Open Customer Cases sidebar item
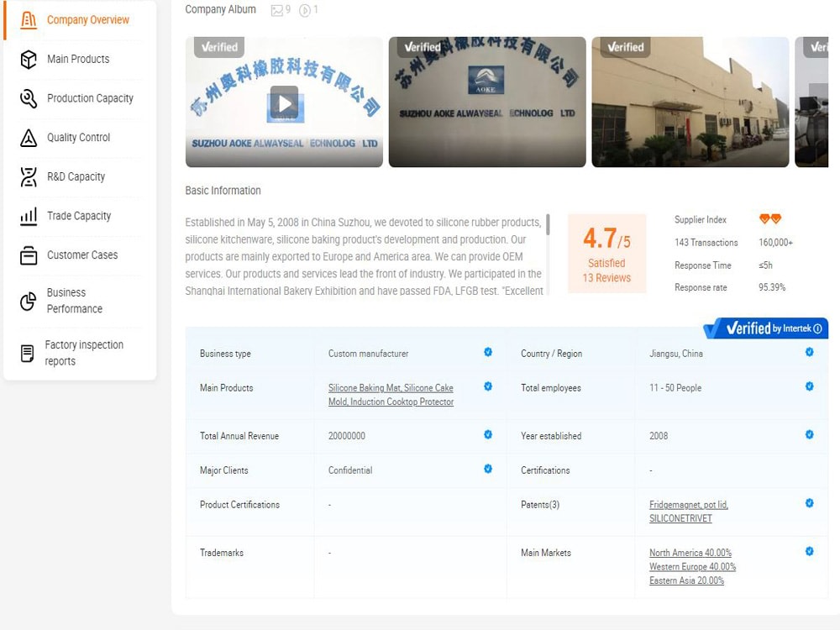 coord(82,255)
